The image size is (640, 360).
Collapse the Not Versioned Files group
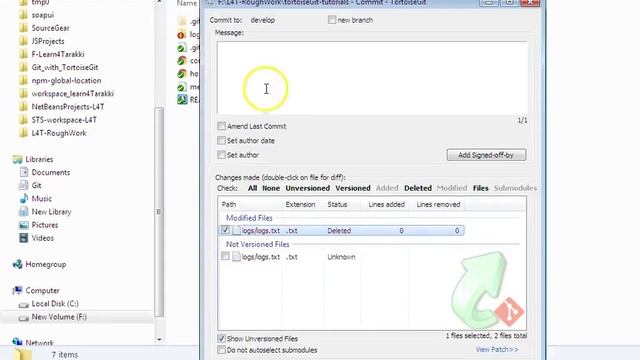[x=258, y=244]
